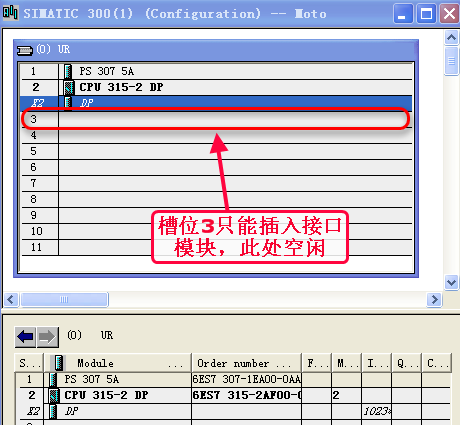The height and width of the screenshot is (425, 460).
Task: Select empty slot 4 in the rack
Action: [217, 135]
